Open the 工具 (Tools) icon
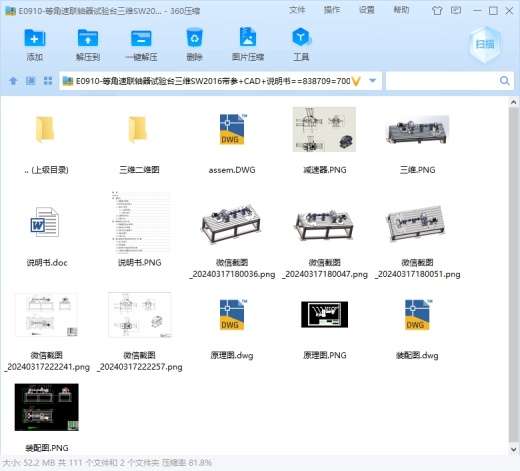 click(301, 37)
